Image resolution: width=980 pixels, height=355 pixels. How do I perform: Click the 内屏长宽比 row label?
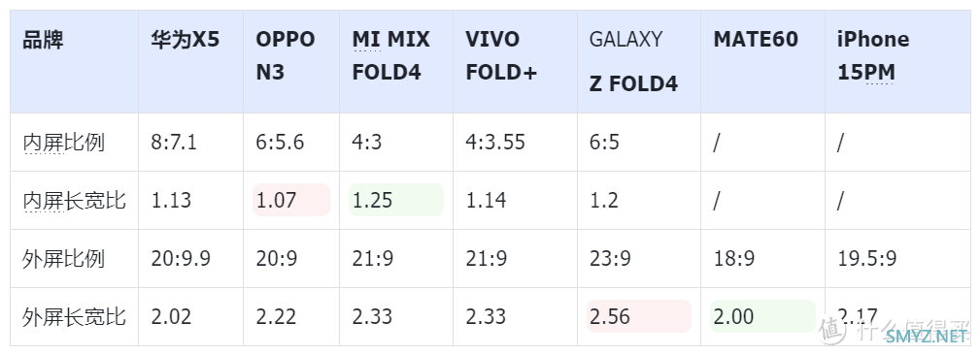coord(74,200)
